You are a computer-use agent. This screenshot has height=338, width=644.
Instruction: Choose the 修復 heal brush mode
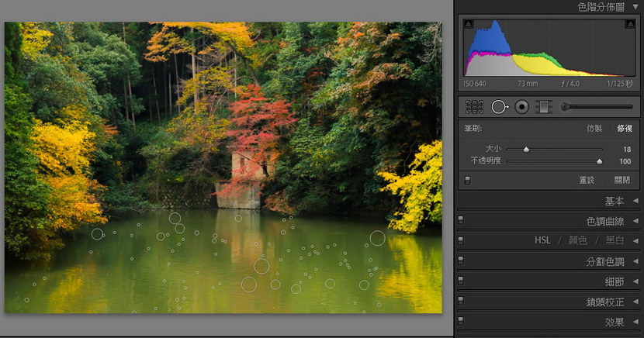pyautogui.click(x=625, y=129)
